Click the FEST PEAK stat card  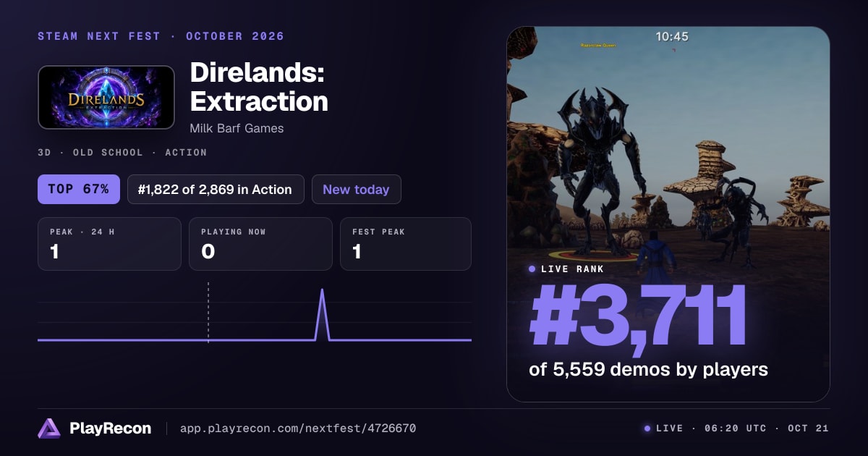click(x=406, y=244)
